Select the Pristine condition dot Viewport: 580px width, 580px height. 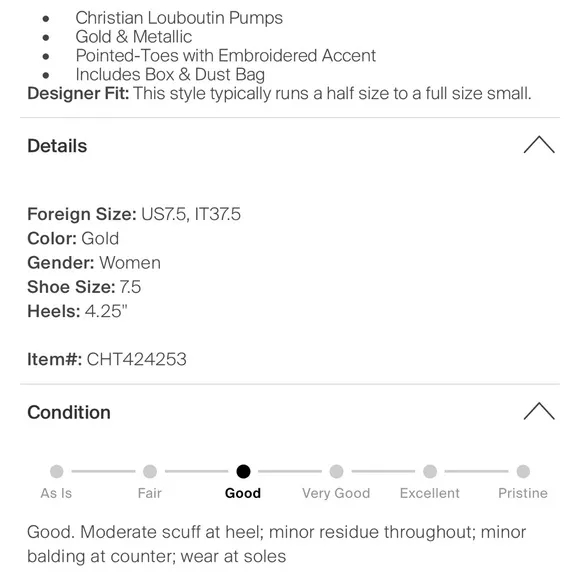pyautogui.click(x=523, y=471)
